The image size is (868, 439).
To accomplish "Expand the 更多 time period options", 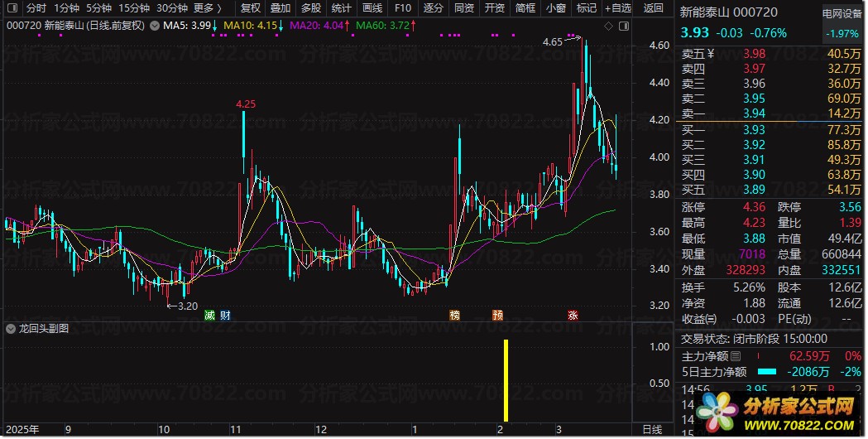I will click(x=207, y=8).
